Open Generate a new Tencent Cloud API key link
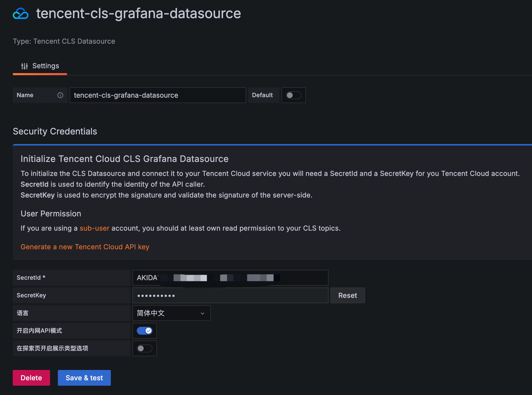Viewport: 532px width, 395px height. 85,247
